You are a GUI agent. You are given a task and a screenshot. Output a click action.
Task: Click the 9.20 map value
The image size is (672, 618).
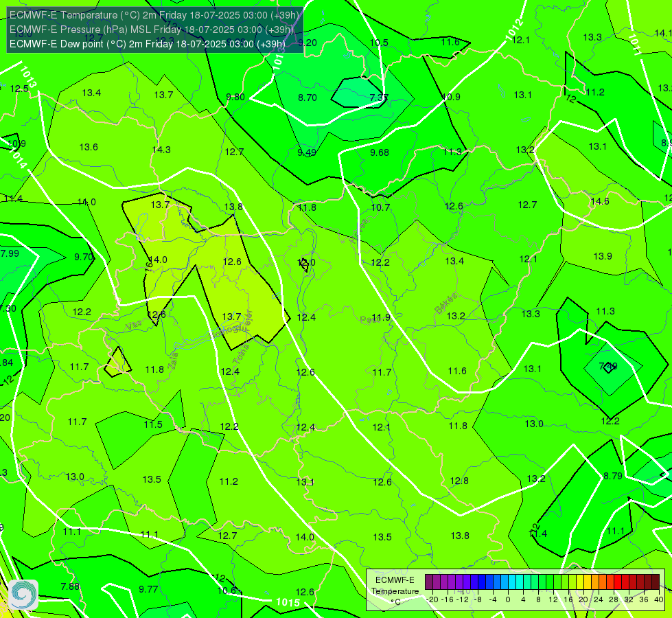point(308,43)
